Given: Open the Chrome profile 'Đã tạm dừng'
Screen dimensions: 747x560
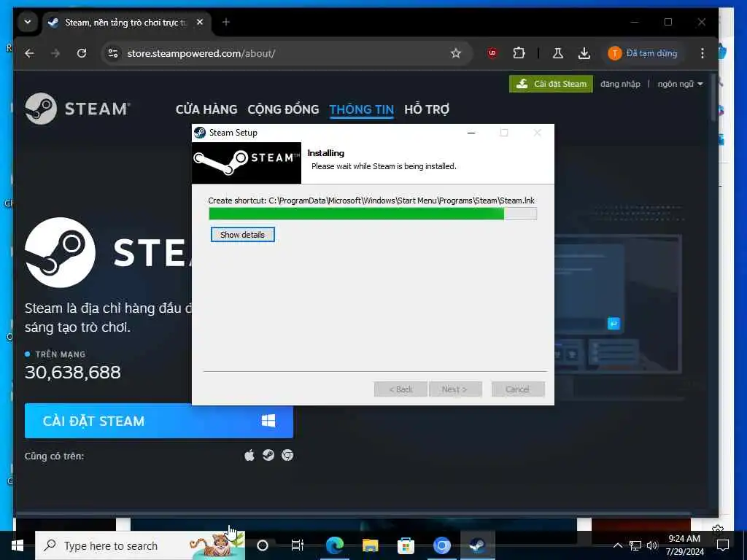Looking at the screenshot, I should [x=643, y=53].
